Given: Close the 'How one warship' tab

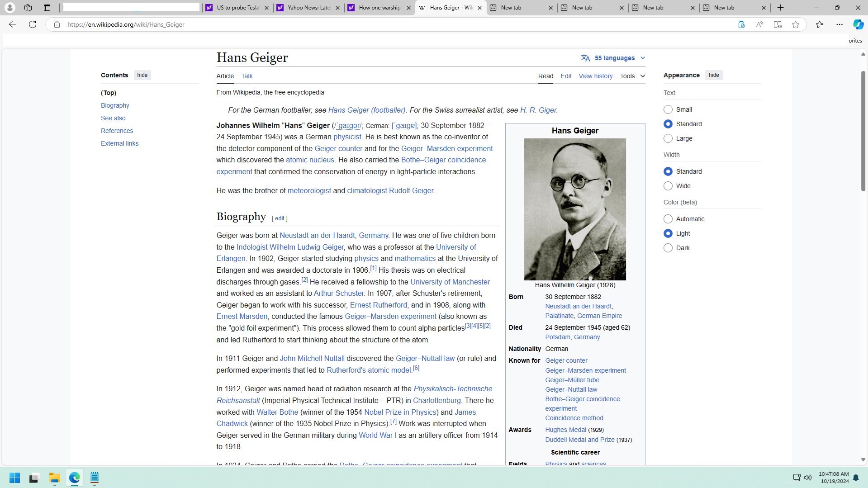Looking at the screenshot, I should click(408, 8).
